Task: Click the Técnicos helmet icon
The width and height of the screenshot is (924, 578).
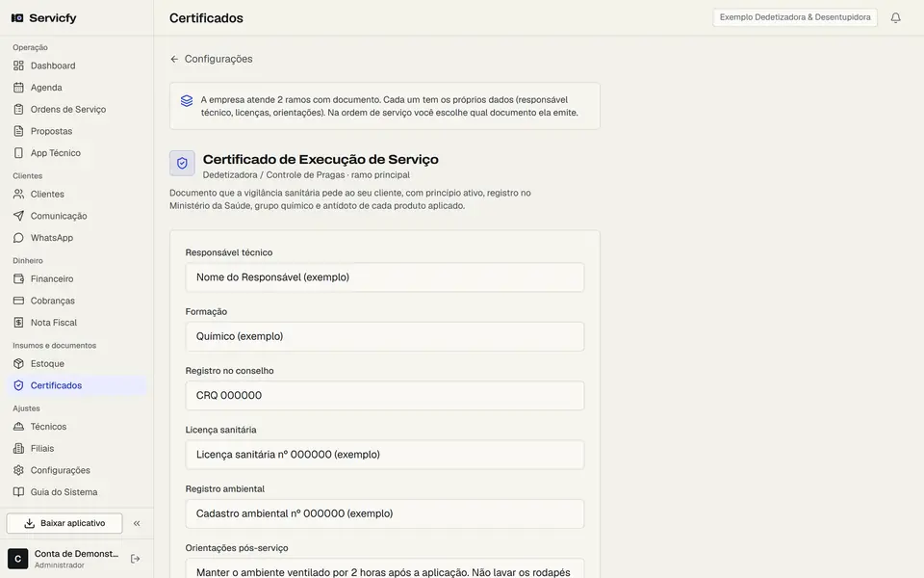Action: 18,427
